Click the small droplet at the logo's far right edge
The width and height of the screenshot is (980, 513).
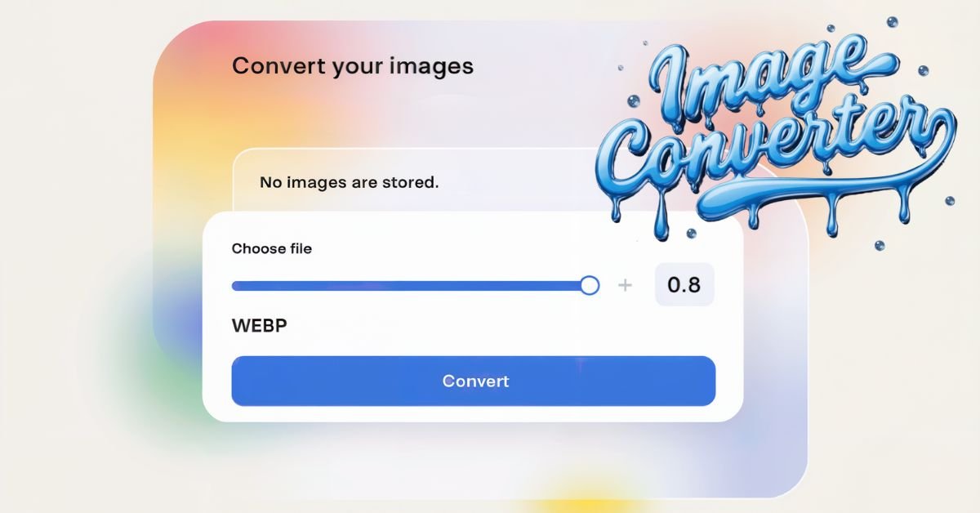click(x=949, y=201)
